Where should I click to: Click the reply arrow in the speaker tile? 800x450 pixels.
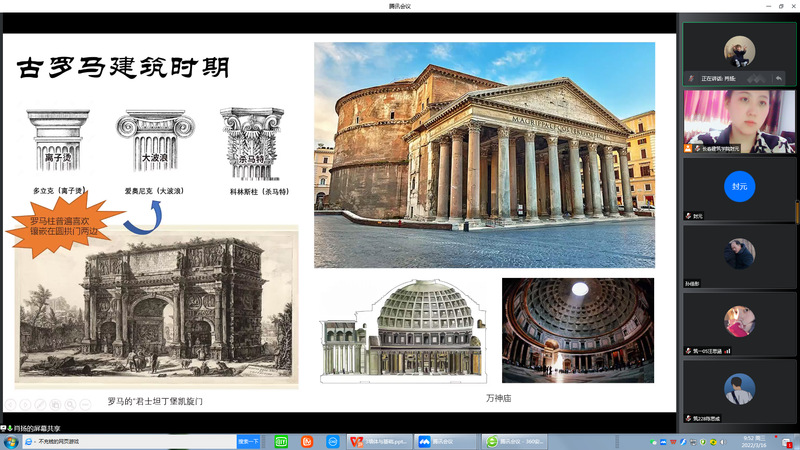pos(778,78)
